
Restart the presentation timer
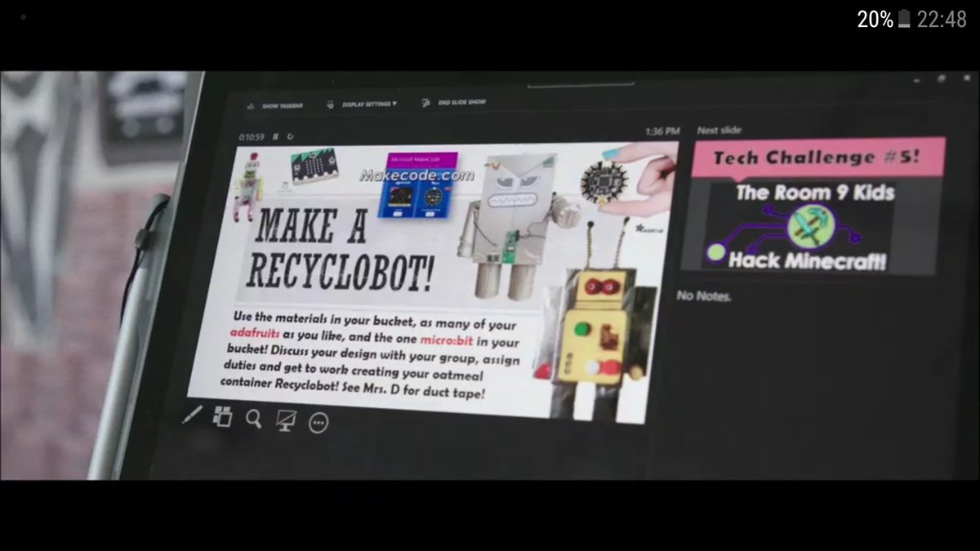(290, 137)
